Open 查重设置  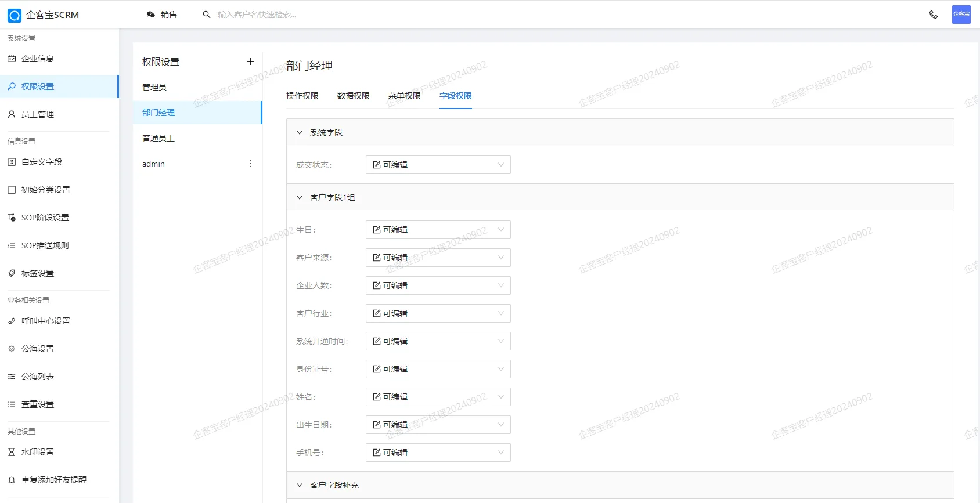[x=59, y=404]
